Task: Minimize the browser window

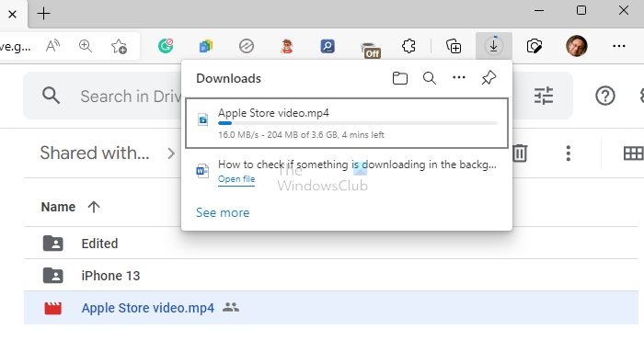Action: point(539,10)
